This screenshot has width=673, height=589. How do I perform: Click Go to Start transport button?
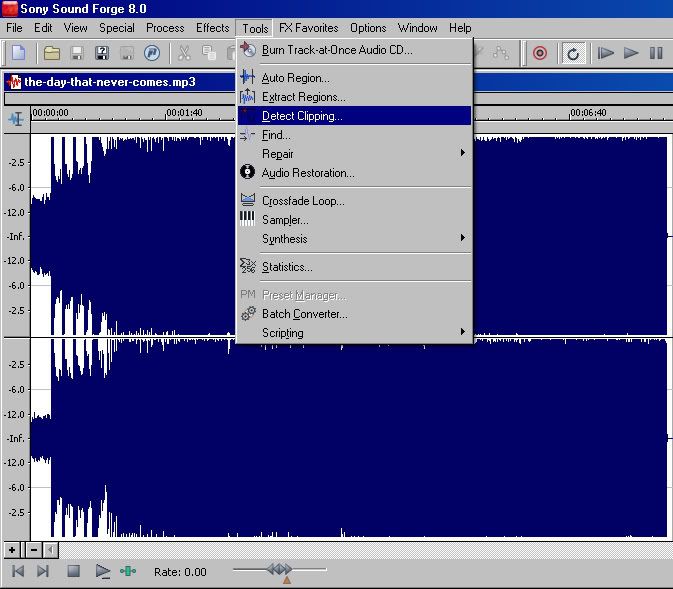[x=18, y=571]
